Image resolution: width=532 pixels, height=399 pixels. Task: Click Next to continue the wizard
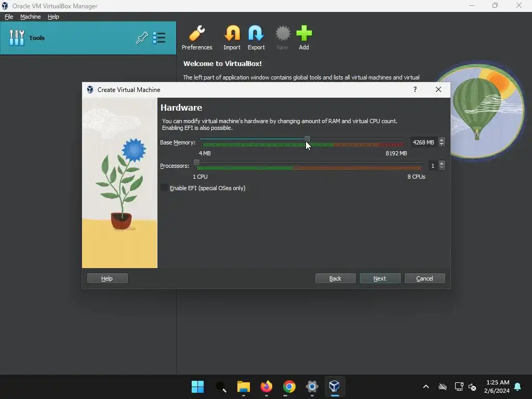tap(380, 278)
